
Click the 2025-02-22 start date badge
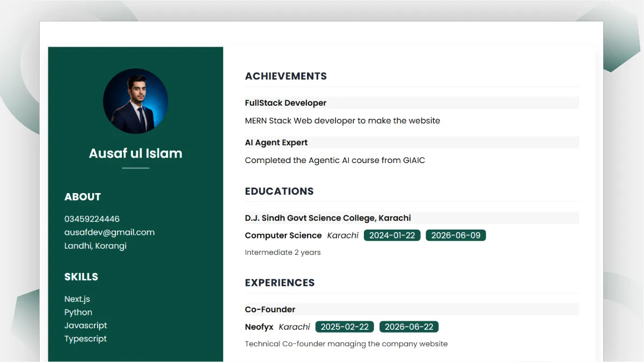point(345,327)
